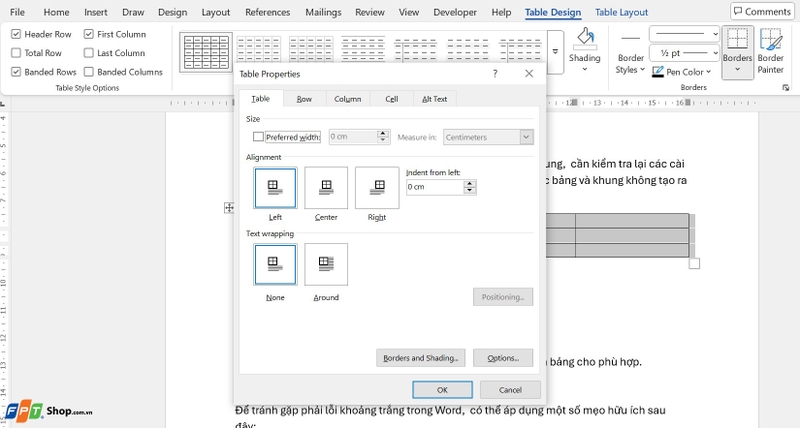Click the Options button
The height and width of the screenshot is (428, 800).
click(x=503, y=358)
